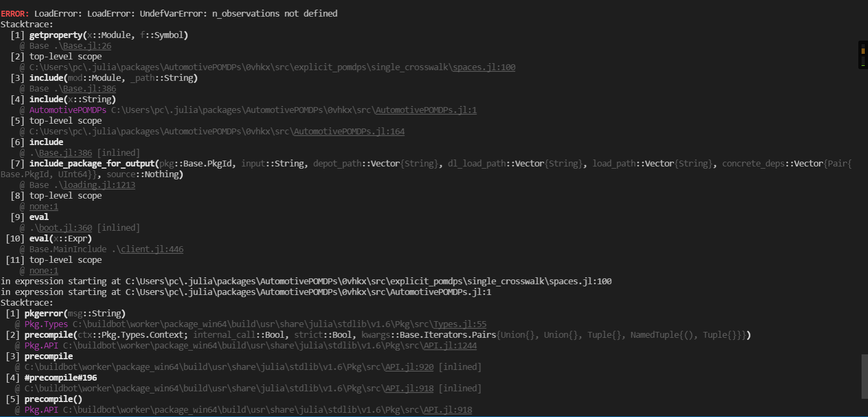Screen dimensions: 868x417
Task: Click the include(mod::Module, _path::String) frame
Action: [113, 78]
